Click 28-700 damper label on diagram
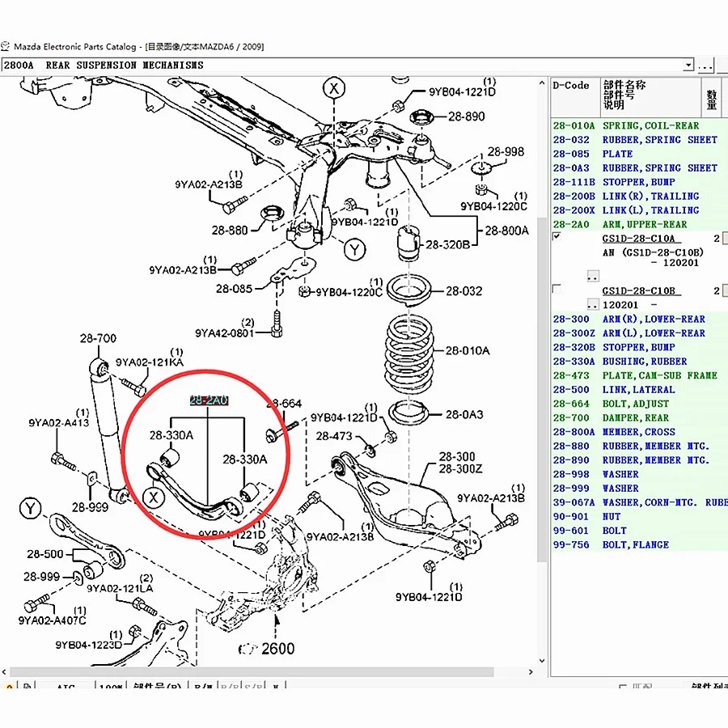728x728 pixels. (98, 338)
